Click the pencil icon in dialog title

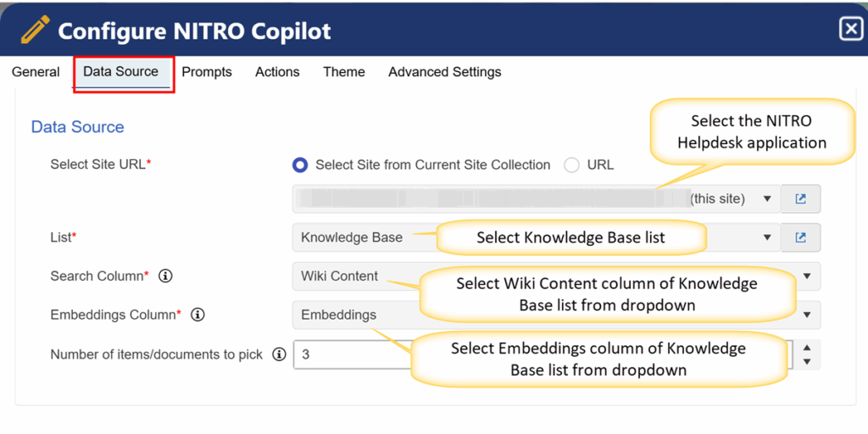pos(36,30)
